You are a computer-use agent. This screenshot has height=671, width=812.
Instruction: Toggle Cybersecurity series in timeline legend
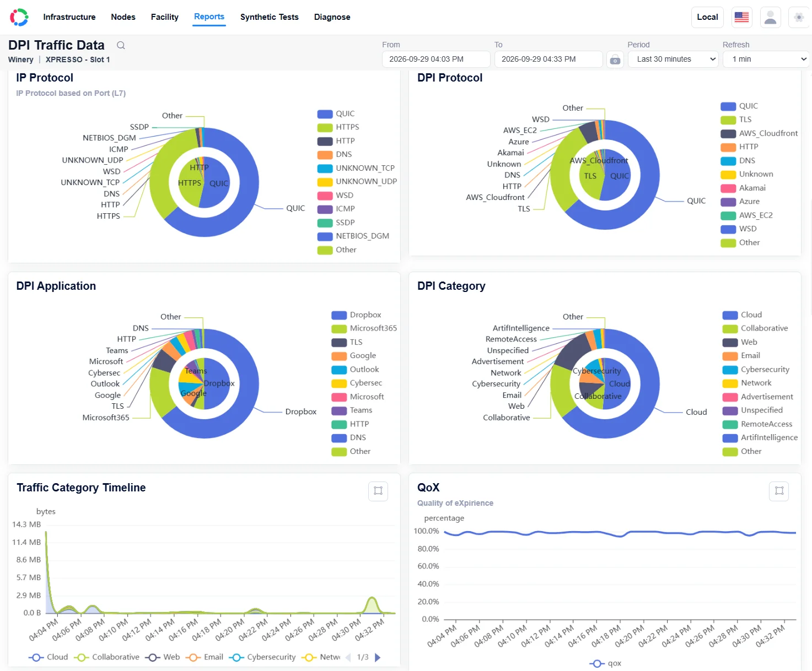262,657
